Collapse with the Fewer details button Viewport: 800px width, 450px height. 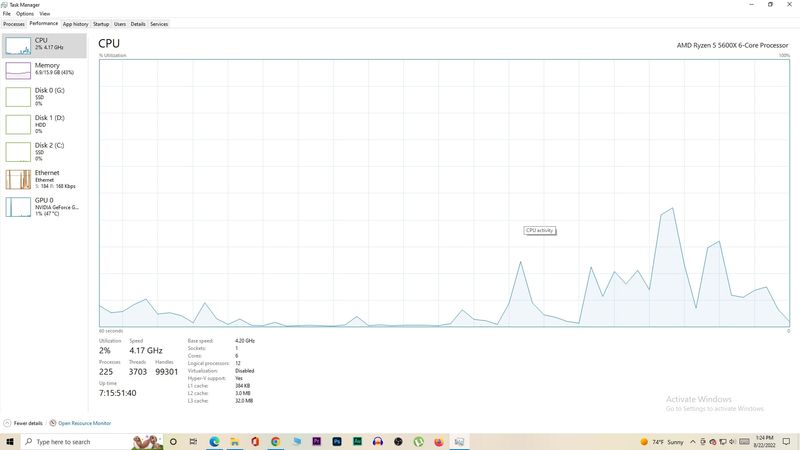[x=23, y=423]
